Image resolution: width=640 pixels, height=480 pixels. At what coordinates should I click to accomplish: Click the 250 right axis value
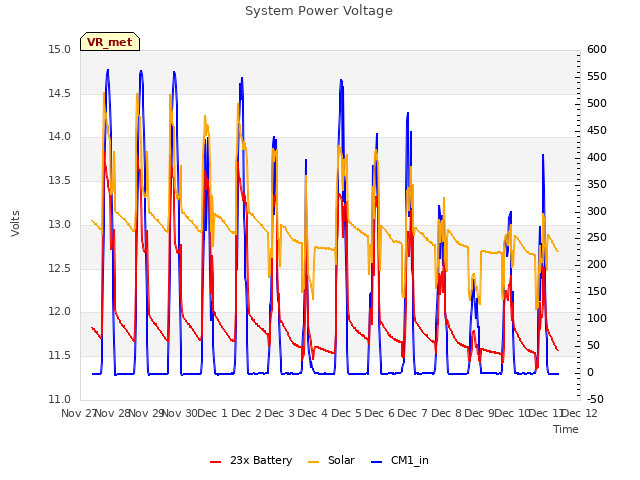[x=597, y=238]
